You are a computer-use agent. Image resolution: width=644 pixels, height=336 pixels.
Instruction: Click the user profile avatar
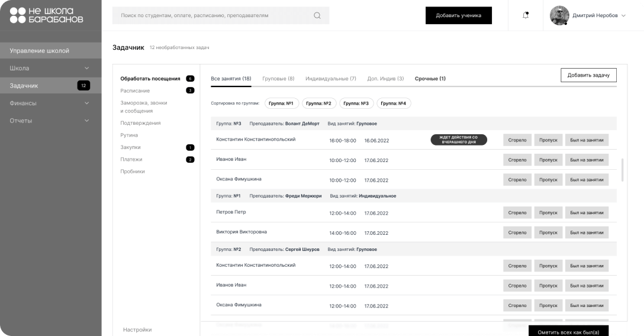[559, 16]
